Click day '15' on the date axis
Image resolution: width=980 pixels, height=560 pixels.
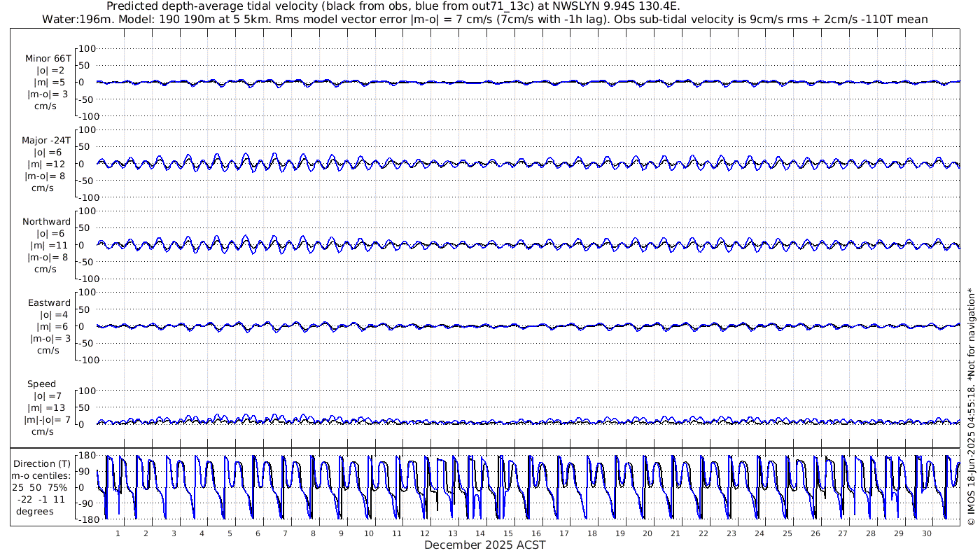click(508, 533)
